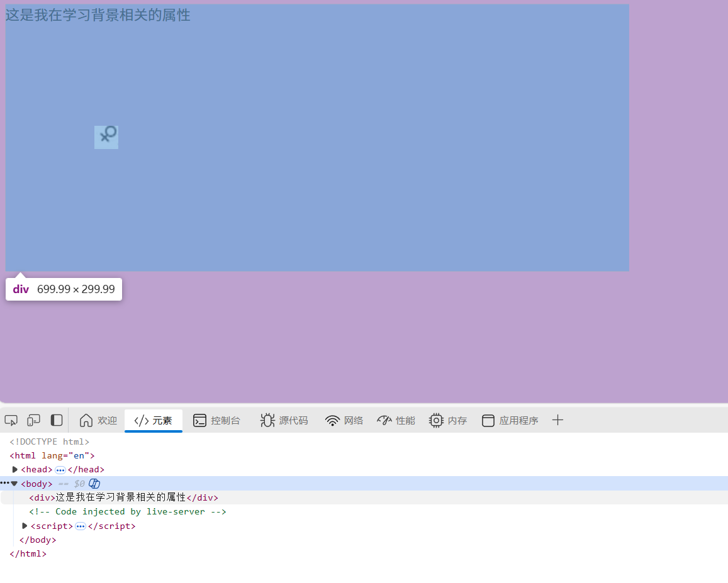Screen dimensions: 728x583
Task: Collapse the body element node
Action: (14, 484)
